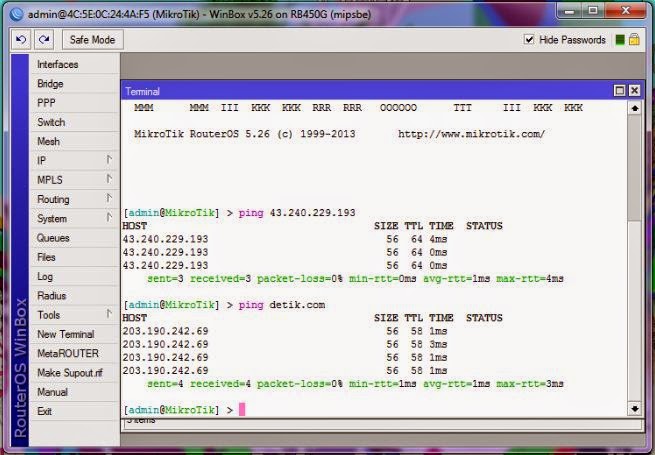Click the 'ping 43.240.229.193' command text
Screen dimensions: 655x455
[297, 213]
